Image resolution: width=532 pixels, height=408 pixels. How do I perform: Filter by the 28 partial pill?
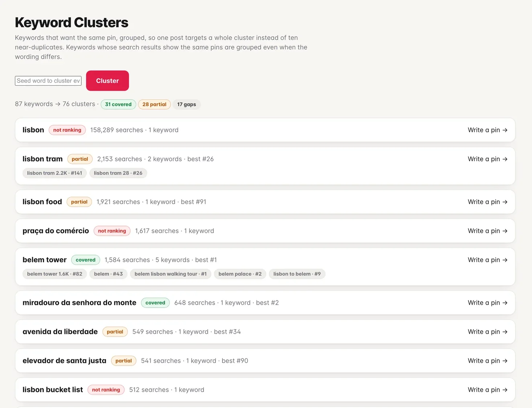pos(154,104)
